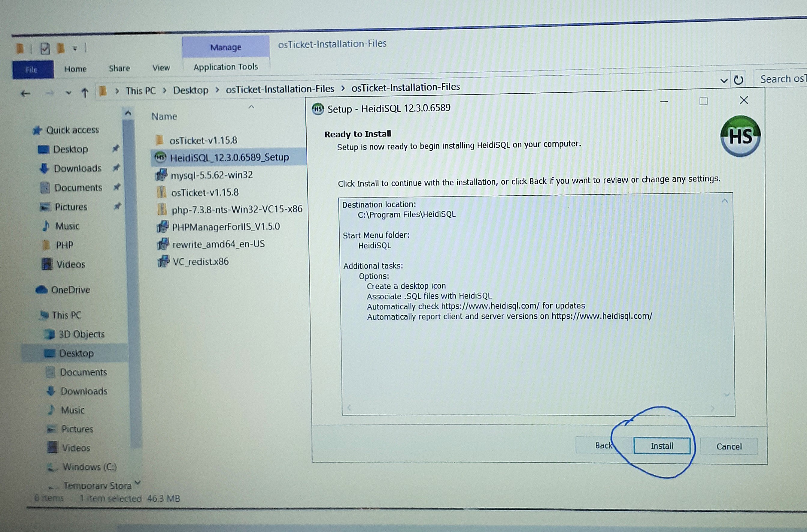807x532 pixels.
Task: Select the mysql-5.5.62-win32 installer icon
Action: 162,175
